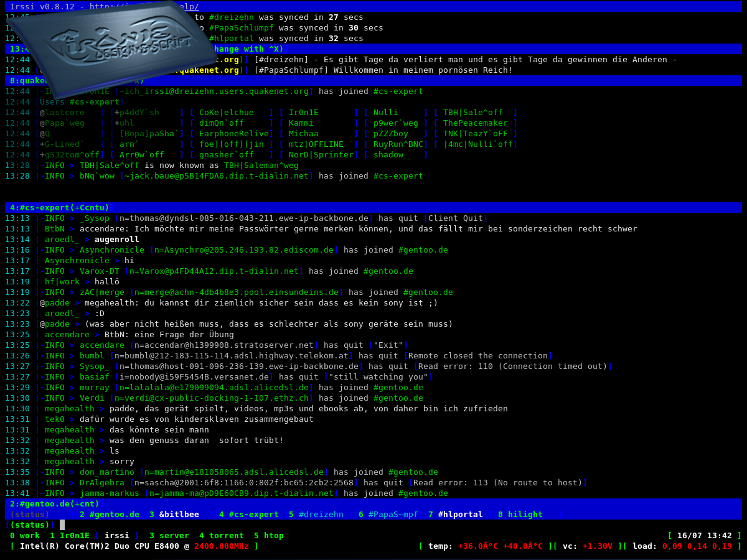747x560 pixels.
Task: Switch to irssi window 2 #gentoo.de
Action: [x=110, y=515]
